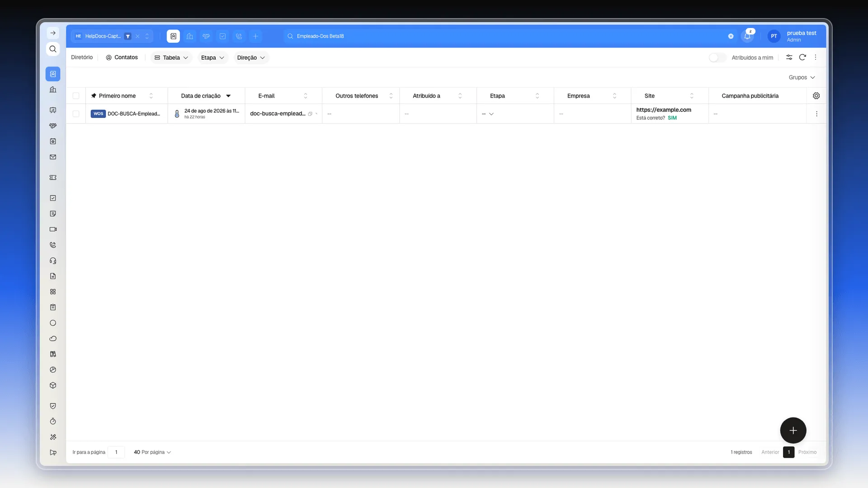The width and height of the screenshot is (868, 488).
Task: Open the Tabela view dropdown
Action: coord(171,57)
